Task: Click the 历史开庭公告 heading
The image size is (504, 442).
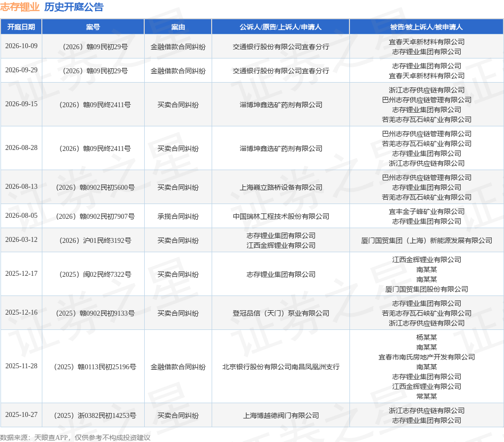Action: tap(74, 7)
